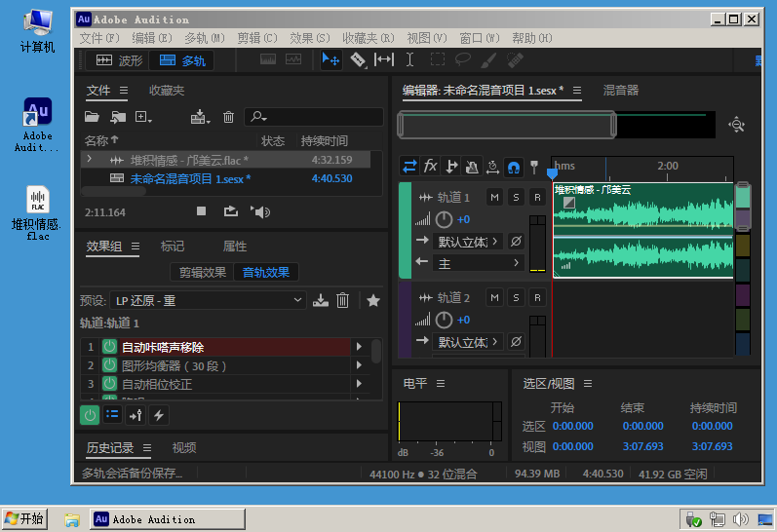
Task: Arm Track 1 for recording with R
Action: click(x=537, y=197)
